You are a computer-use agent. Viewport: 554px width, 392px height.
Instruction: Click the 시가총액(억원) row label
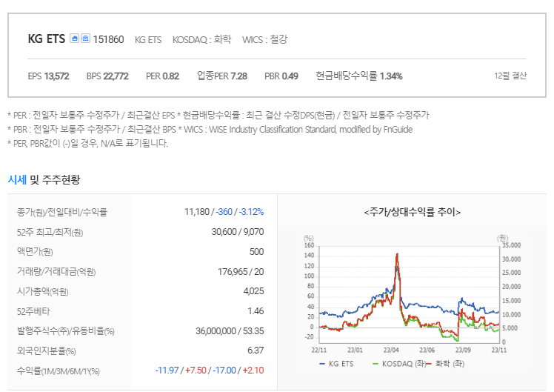(x=42, y=291)
